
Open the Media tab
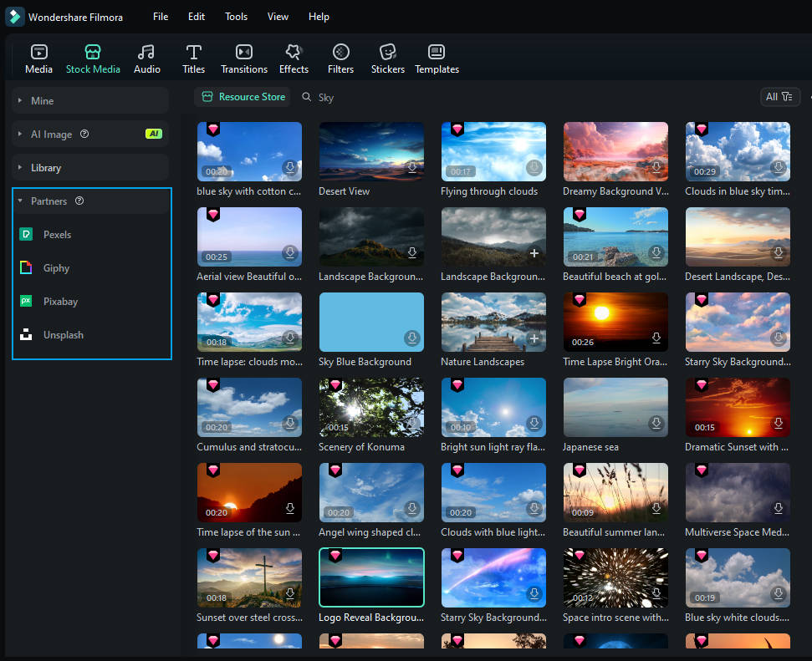click(x=38, y=59)
